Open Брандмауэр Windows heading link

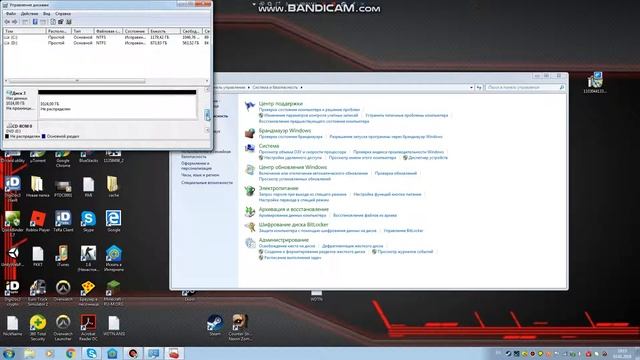284,131
